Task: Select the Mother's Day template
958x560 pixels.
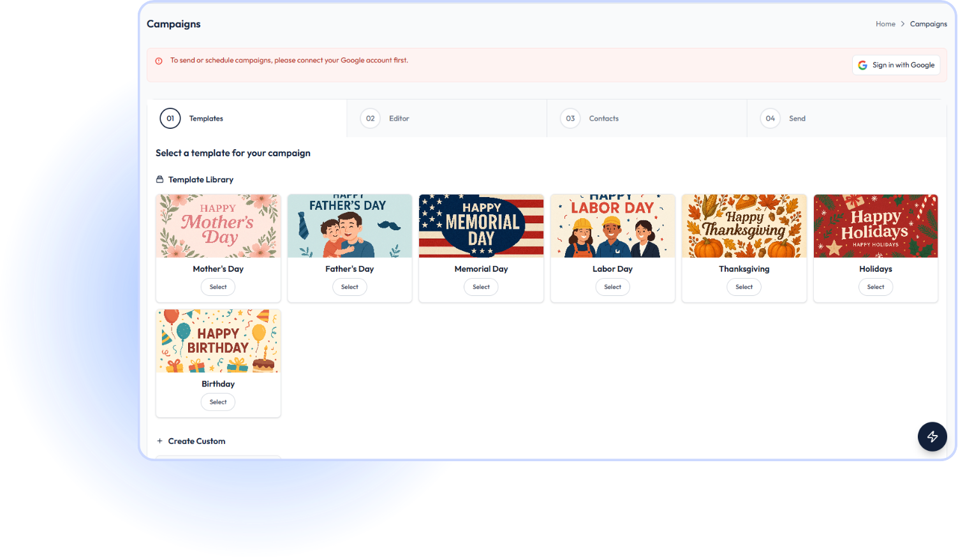Action: point(218,287)
